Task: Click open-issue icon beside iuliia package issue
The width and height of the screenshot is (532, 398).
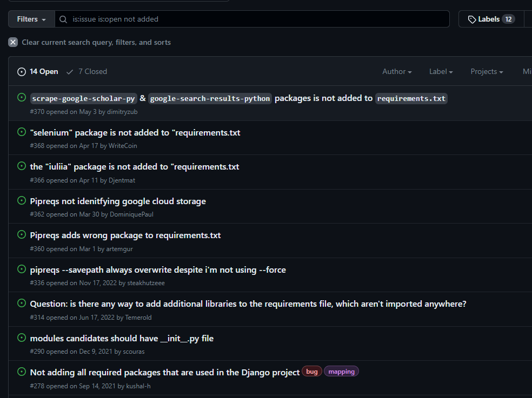Action: [22, 166]
